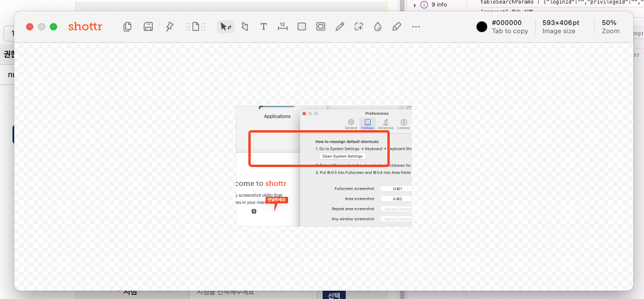This screenshot has width=644, height=299.
Task: Click the captured screenshot image on canvas
Action: 324,166
